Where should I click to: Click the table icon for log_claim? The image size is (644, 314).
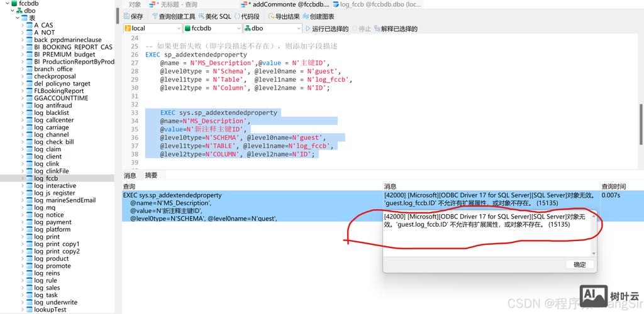pos(29,149)
